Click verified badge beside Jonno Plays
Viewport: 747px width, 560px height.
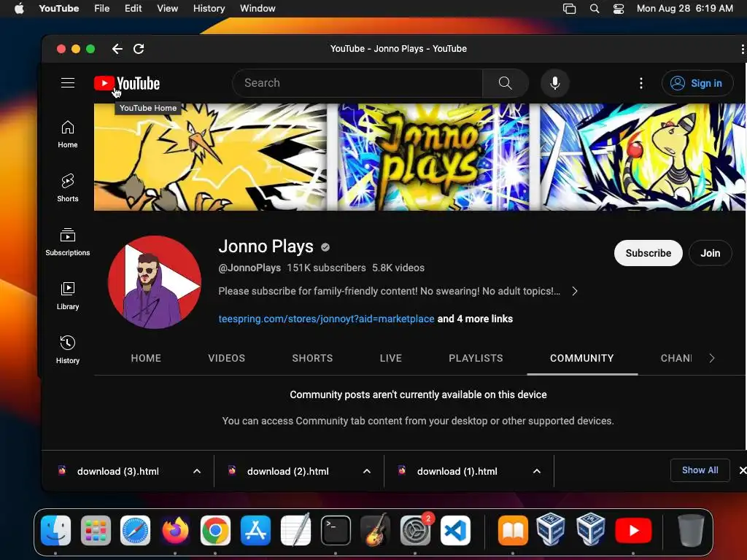point(325,246)
